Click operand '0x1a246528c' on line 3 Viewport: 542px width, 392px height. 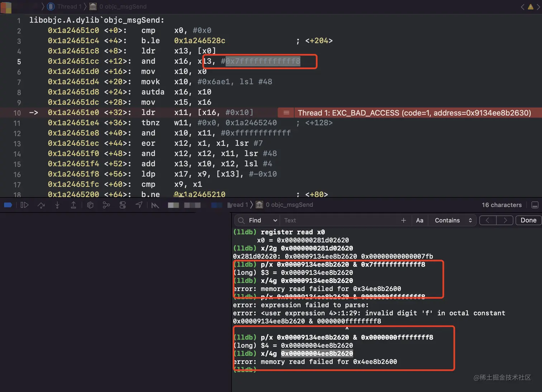[x=200, y=40]
